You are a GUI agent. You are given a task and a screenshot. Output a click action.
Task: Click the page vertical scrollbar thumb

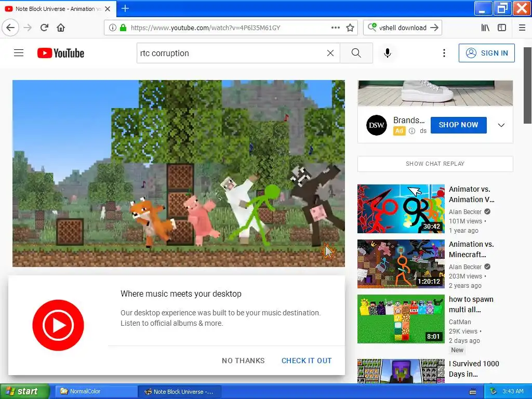click(528, 86)
